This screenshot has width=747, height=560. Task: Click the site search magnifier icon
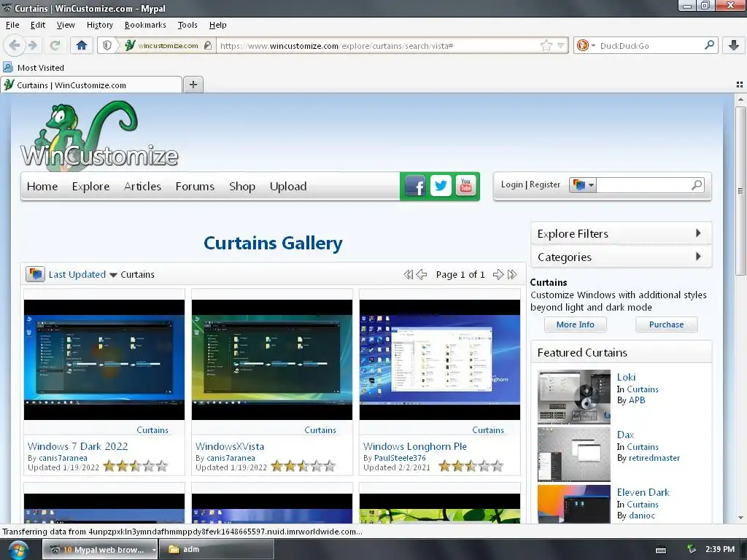coord(697,184)
